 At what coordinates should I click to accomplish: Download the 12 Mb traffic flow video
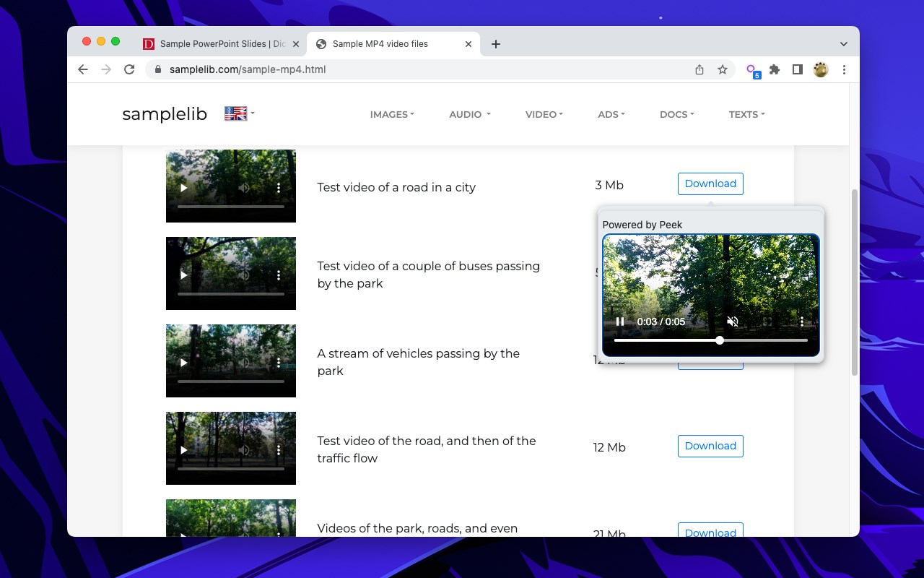pos(710,446)
